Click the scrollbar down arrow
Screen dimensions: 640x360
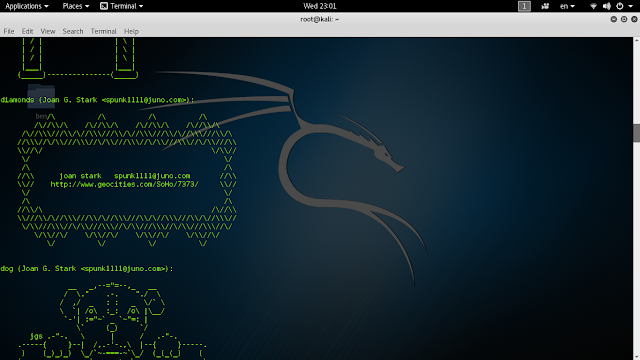point(636,357)
